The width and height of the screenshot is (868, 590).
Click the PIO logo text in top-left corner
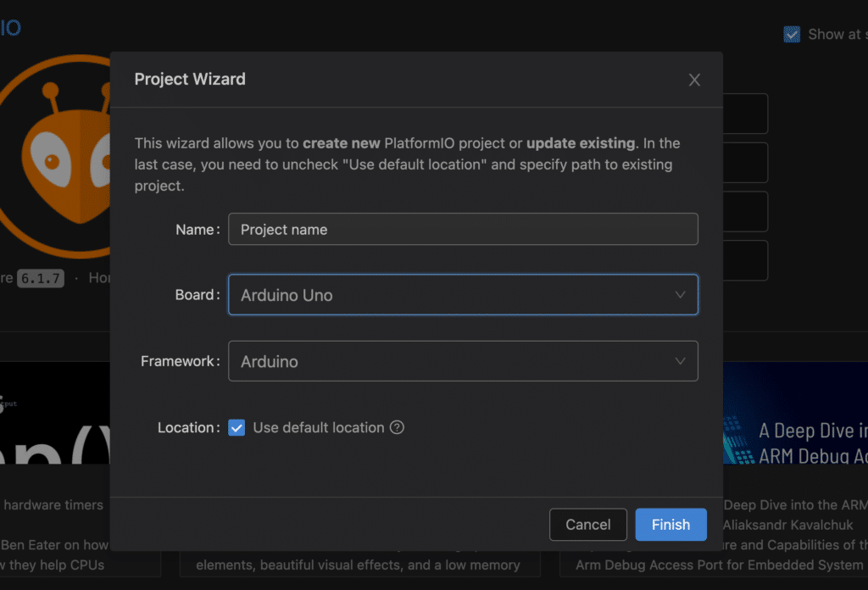[10, 28]
